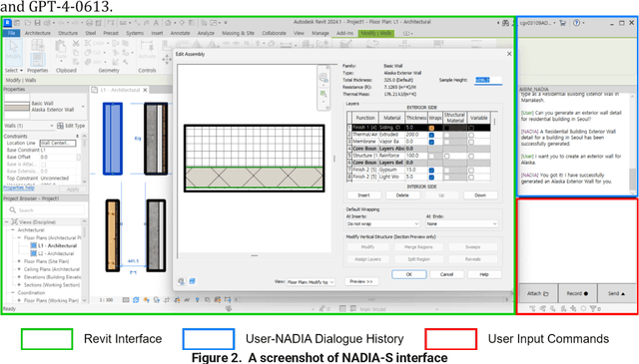Click the detail level icon beside scale 1:100
The width and height of the screenshot is (639, 364).
126,300
